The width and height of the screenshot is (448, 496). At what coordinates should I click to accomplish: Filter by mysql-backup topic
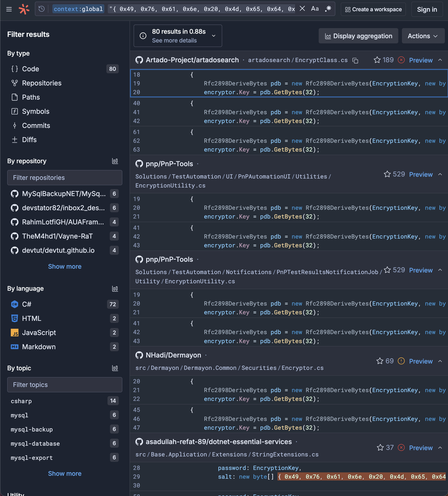tap(65, 429)
